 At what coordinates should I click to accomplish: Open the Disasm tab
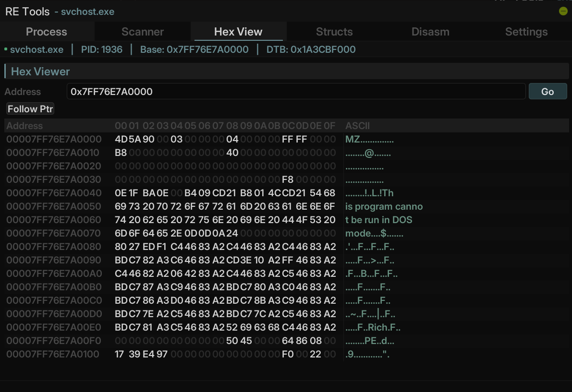(x=430, y=32)
